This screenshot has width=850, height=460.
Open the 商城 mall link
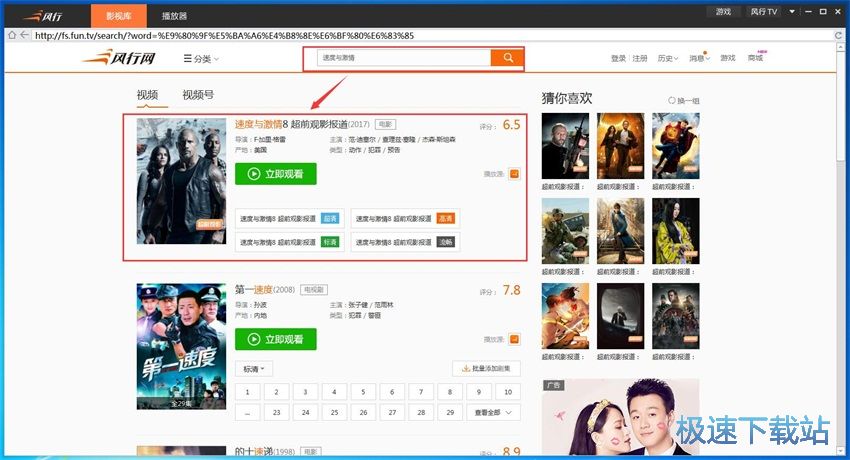[x=755, y=58]
